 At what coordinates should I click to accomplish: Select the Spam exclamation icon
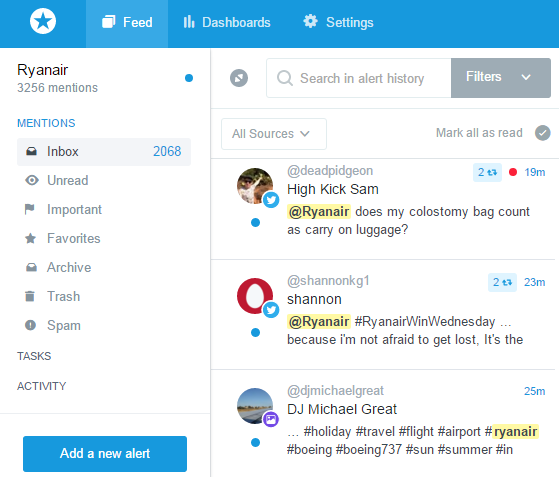click(30, 325)
